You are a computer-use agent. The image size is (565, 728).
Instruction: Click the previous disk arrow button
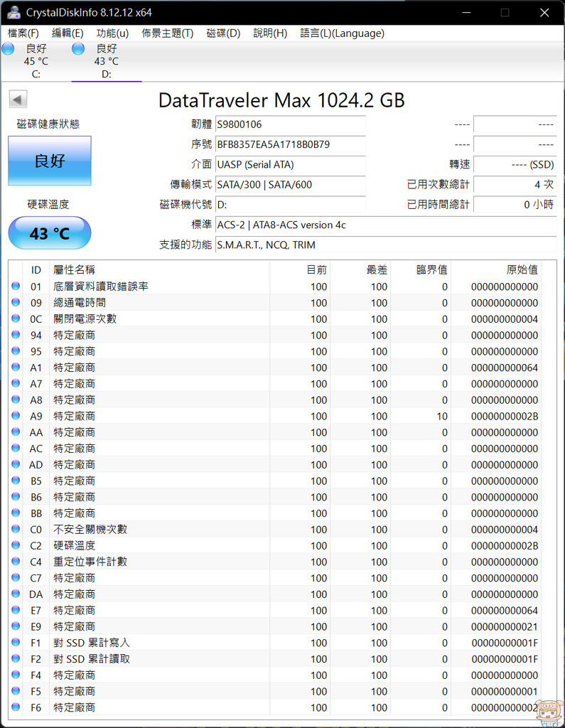(x=18, y=99)
